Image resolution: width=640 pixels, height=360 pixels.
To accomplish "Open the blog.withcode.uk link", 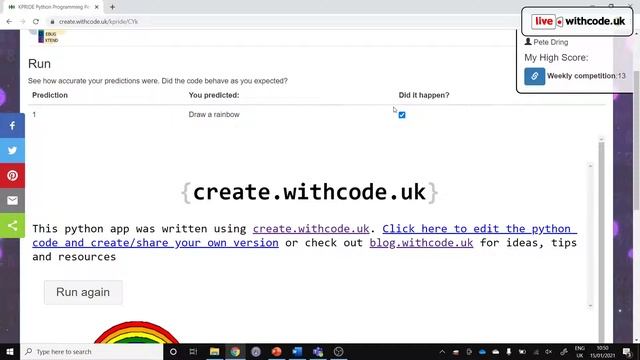I will (x=421, y=242).
